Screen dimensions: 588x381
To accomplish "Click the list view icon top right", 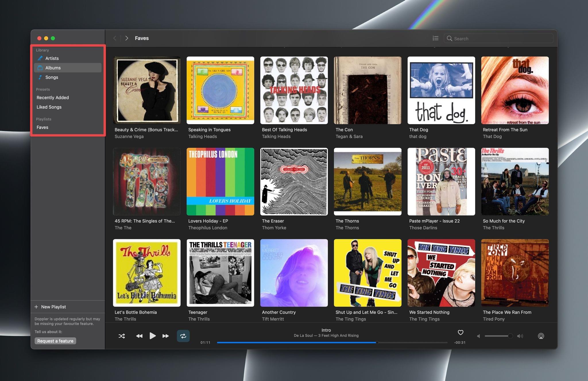I will [x=436, y=38].
